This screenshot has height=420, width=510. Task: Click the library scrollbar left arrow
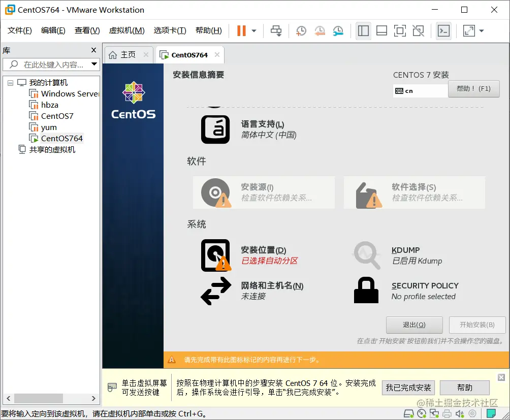point(9,398)
